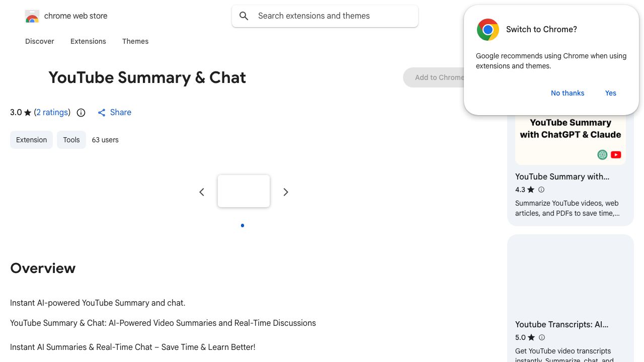Screen dimensions: 644x362
Task: Dismiss popup with No thanks
Action: click(568, 93)
